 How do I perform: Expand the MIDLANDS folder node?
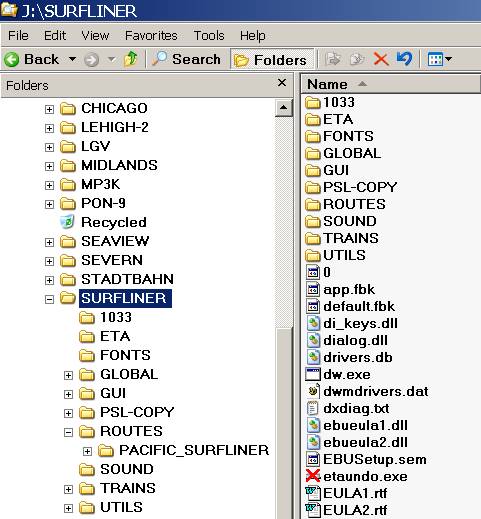[49, 166]
